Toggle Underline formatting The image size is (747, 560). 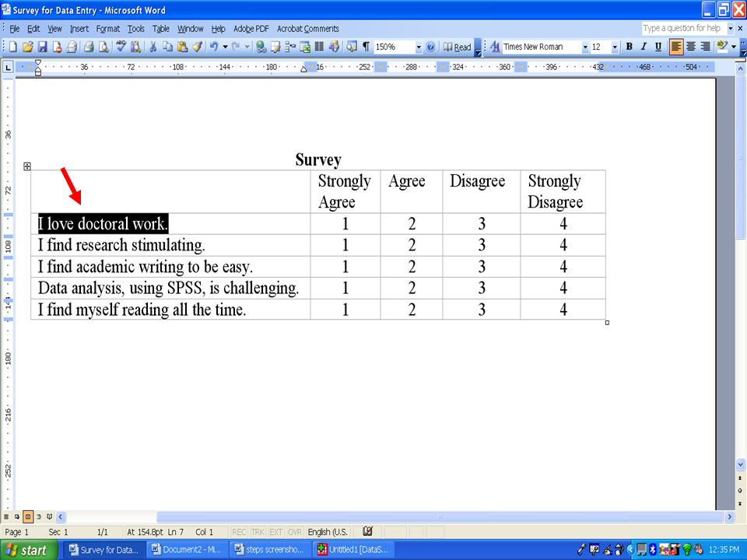click(x=658, y=47)
